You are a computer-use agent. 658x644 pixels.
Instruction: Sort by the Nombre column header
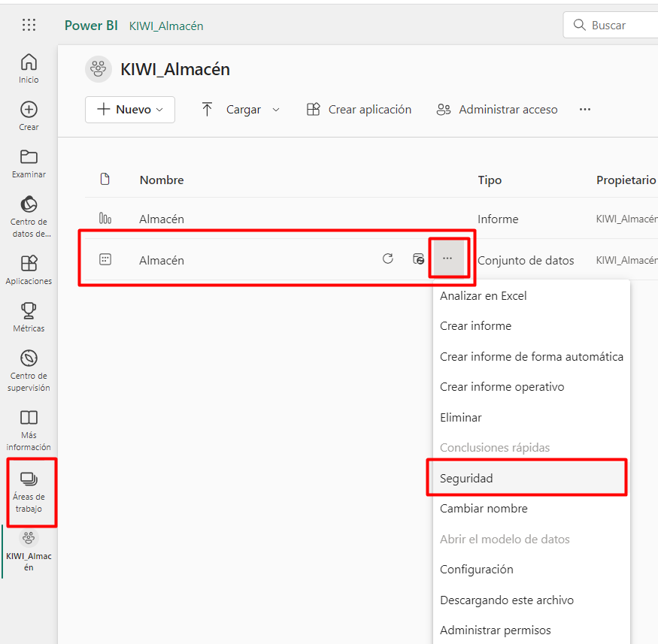(162, 180)
